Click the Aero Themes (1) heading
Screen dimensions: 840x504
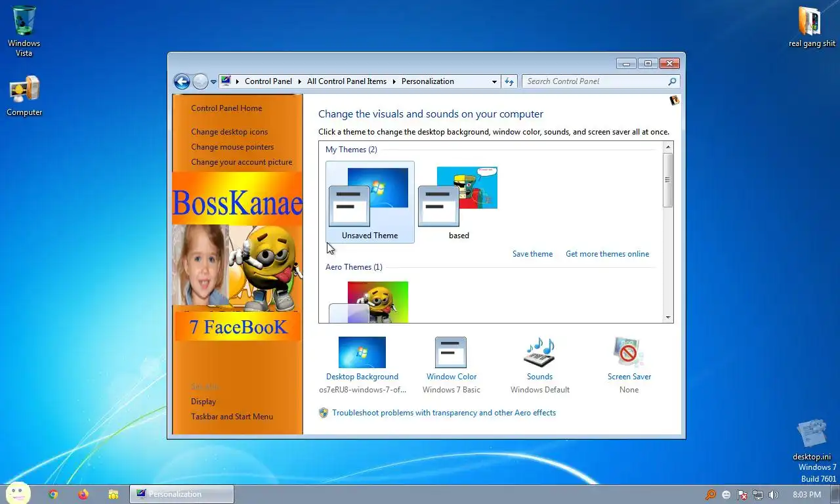(x=354, y=267)
